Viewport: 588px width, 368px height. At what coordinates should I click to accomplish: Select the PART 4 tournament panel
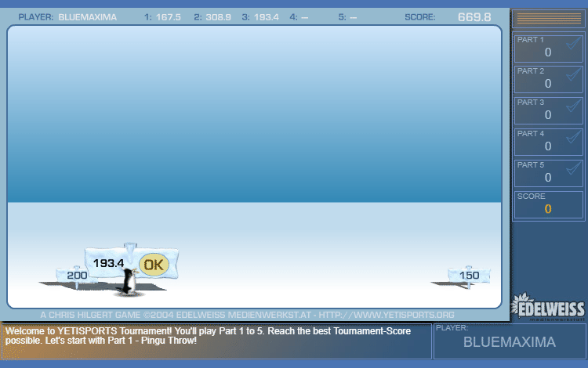tap(548, 143)
